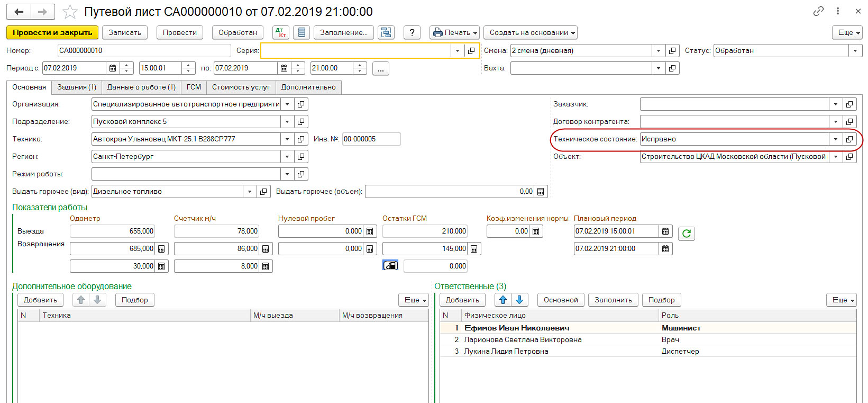
Task: Select row Парионова Светлана Викторовна
Action: tap(648, 339)
